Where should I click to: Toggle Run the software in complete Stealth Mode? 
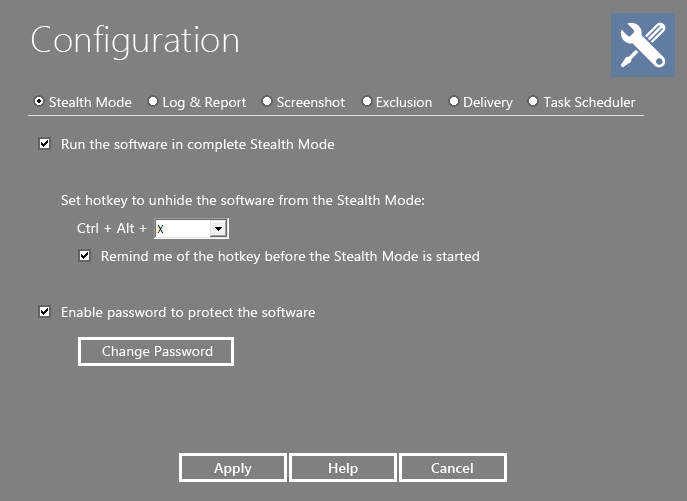[x=45, y=144]
